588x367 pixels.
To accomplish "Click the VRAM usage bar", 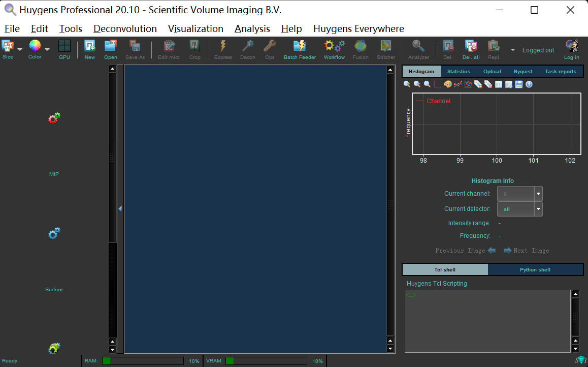I will point(266,361).
